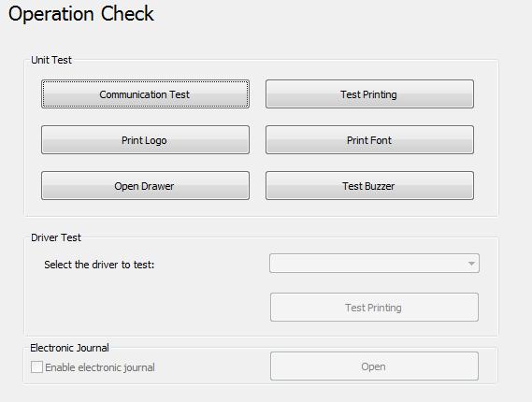Click Test Printing under Driver Test
The width and height of the screenshot is (532, 402).
[x=374, y=308]
